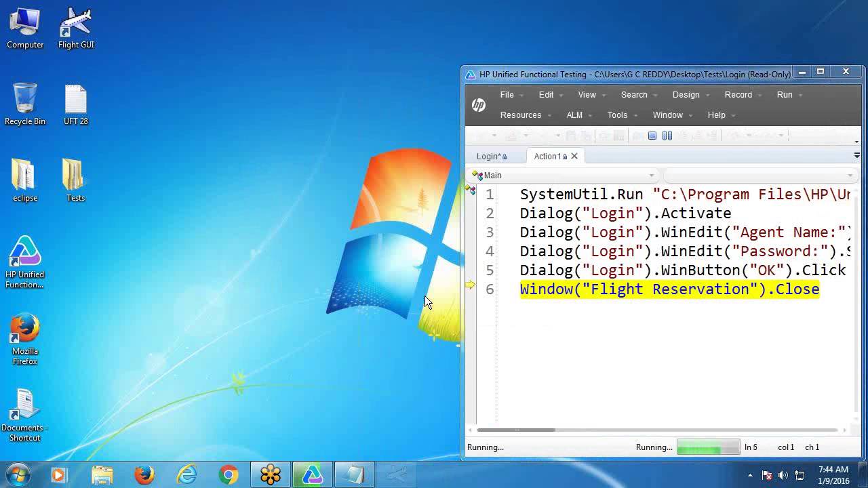This screenshot has width=868, height=488.
Task: Open the Resources menu
Action: [526, 115]
